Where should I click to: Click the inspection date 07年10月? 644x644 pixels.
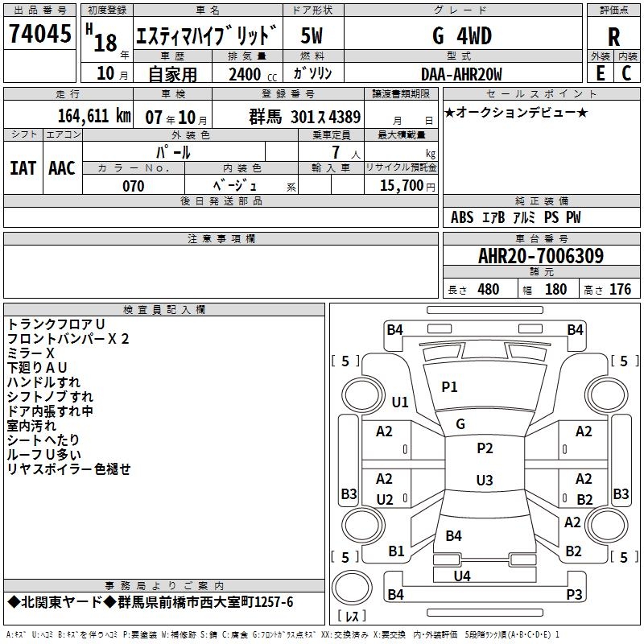click(176, 118)
